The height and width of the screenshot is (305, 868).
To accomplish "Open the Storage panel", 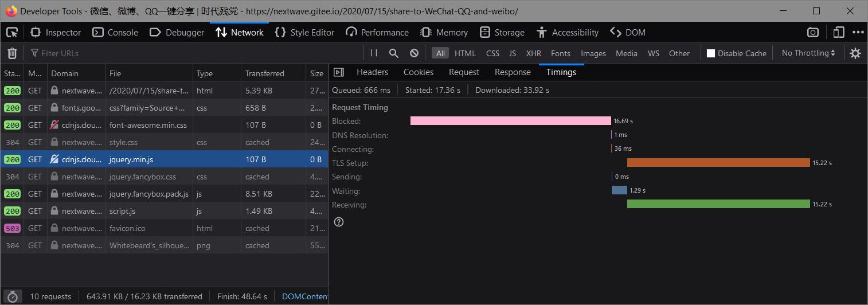I will (502, 33).
